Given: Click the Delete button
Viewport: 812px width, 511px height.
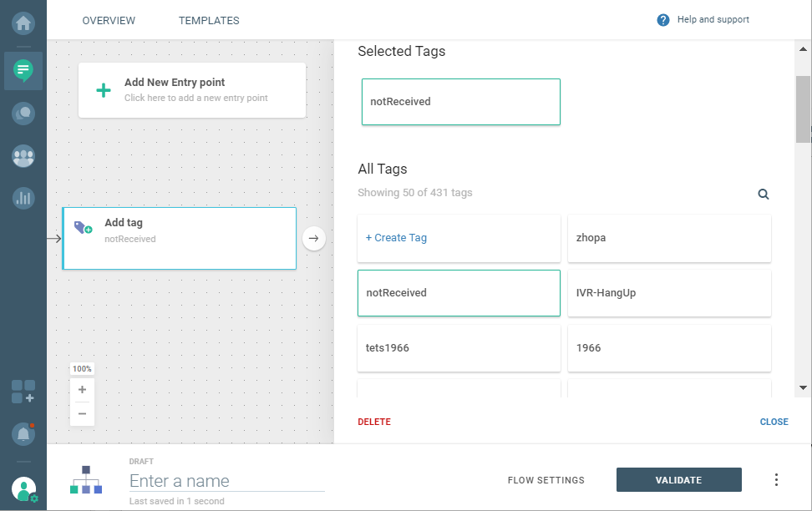Looking at the screenshot, I should coord(374,422).
